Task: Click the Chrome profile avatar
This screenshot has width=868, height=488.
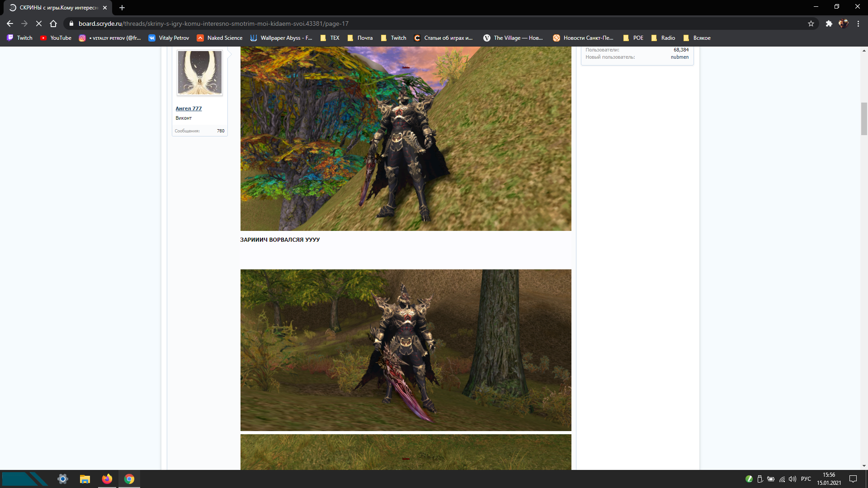Action: [843, 23]
